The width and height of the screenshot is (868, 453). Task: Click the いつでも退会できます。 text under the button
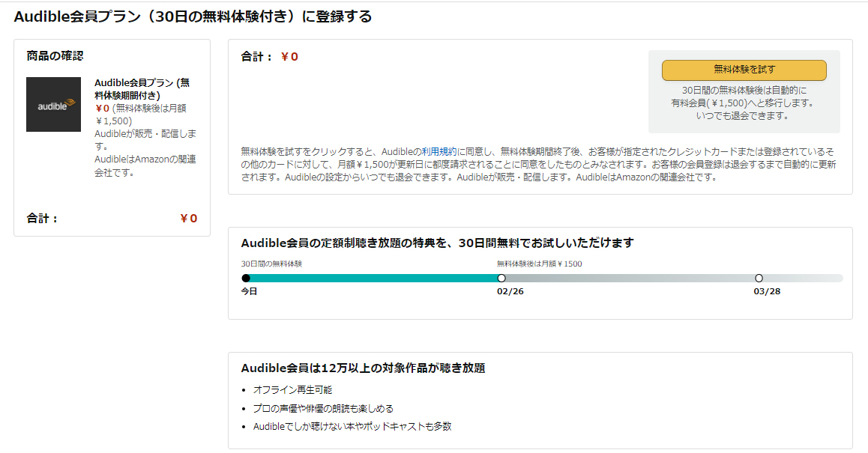(744, 115)
